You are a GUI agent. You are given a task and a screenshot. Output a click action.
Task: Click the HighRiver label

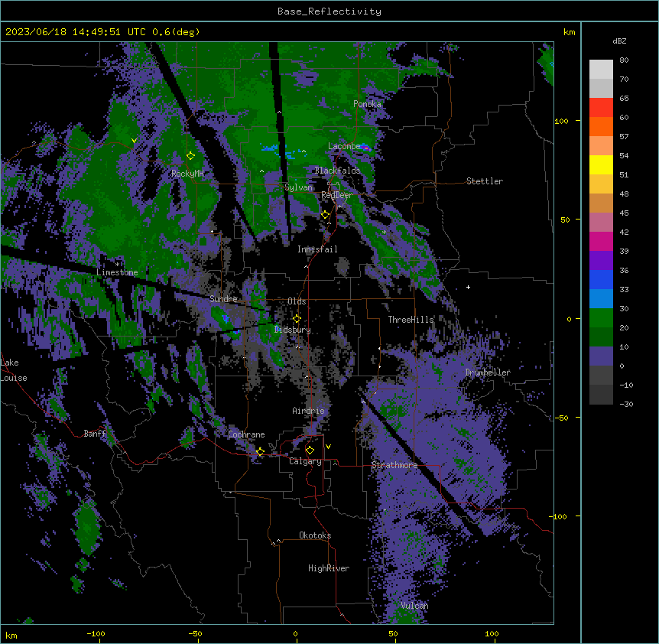tap(329, 568)
